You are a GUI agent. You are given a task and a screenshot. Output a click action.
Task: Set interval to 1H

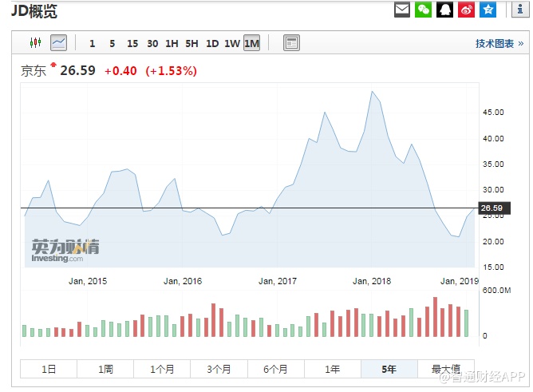[172, 44]
